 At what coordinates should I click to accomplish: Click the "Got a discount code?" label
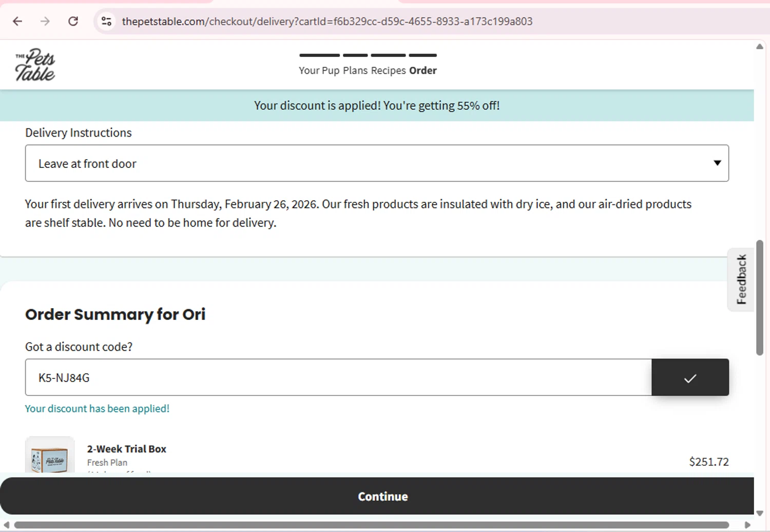pyautogui.click(x=79, y=347)
